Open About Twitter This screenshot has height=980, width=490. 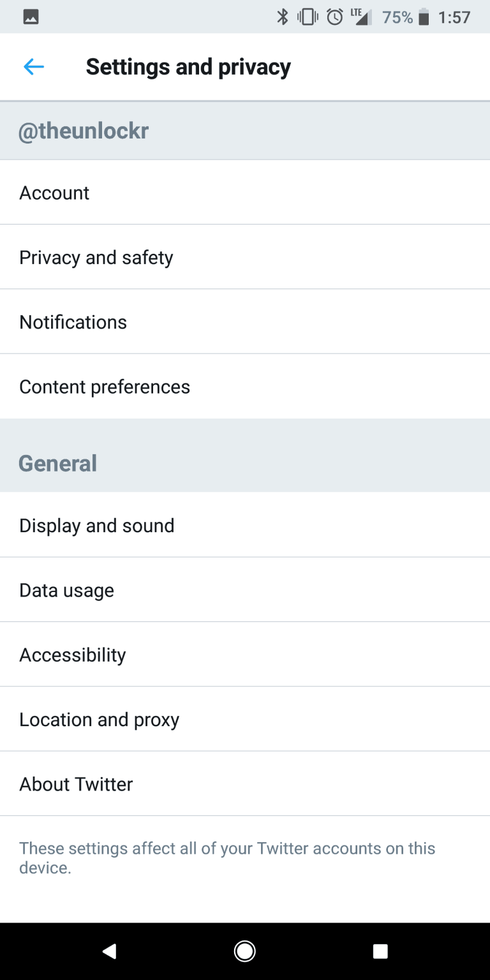click(x=245, y=783)
